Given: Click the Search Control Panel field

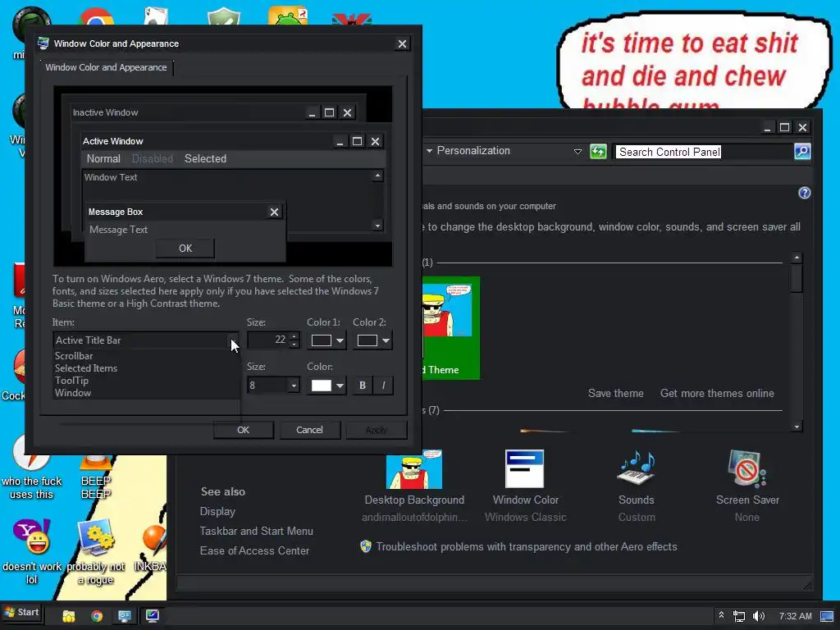Looking at the screenshot, I should coord(704,152).
